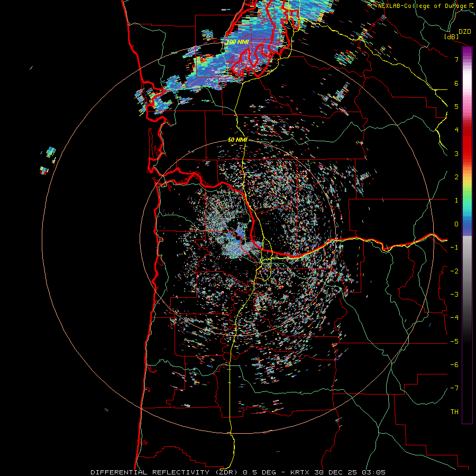This screenshot has width=476, height=476.
Task: Click the 'DZD' color scale title
Action: tap(465, 32)
